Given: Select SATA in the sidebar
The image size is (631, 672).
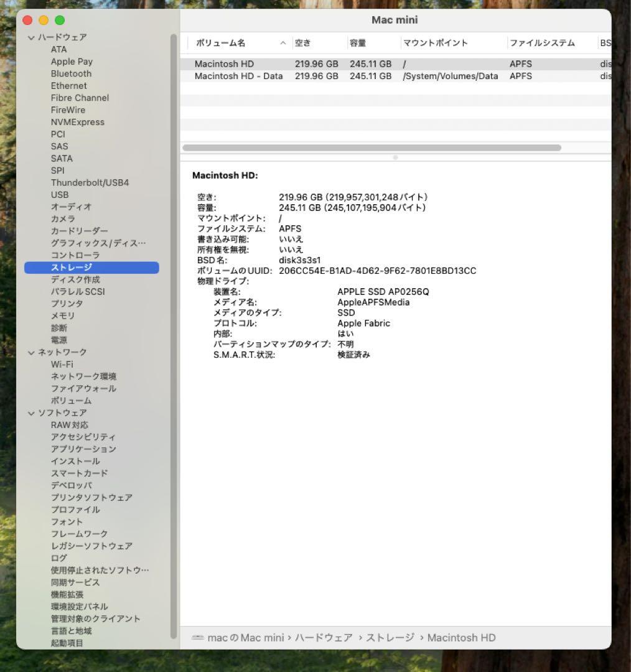Looking at the screenshot, I should pos(62,158).
